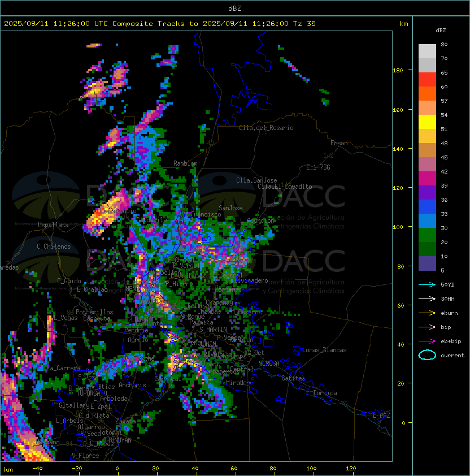Click the magenta eb+bip arrow icon
The image size is (470, 476).
pyautogui.click(x=427, y=341)
